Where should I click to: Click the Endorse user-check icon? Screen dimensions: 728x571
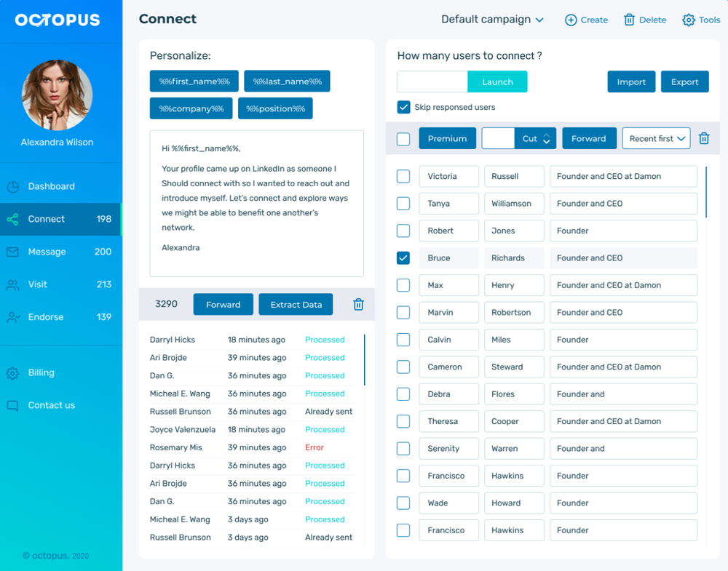click(x=13, y=317)
